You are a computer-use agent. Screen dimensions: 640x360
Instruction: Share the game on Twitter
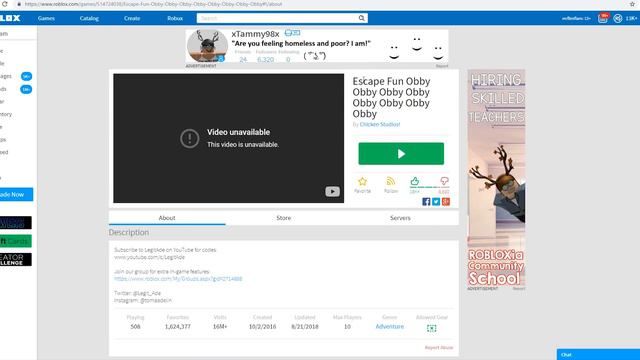[436, 202]
